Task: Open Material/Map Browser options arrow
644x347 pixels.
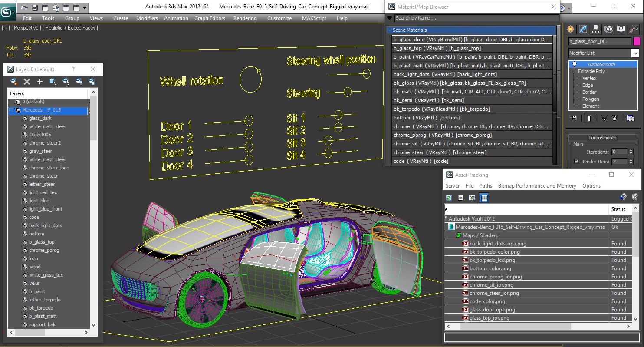Action: click(x=389, y=18)
